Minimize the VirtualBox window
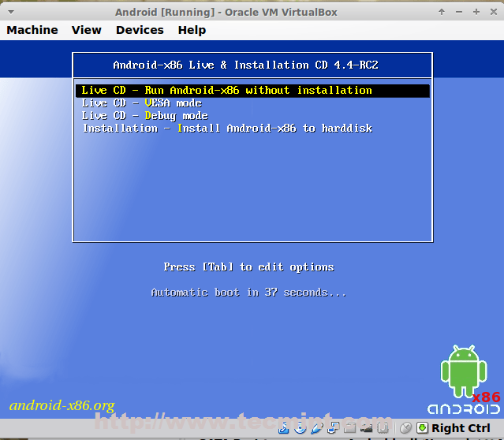 click(459, 12)
